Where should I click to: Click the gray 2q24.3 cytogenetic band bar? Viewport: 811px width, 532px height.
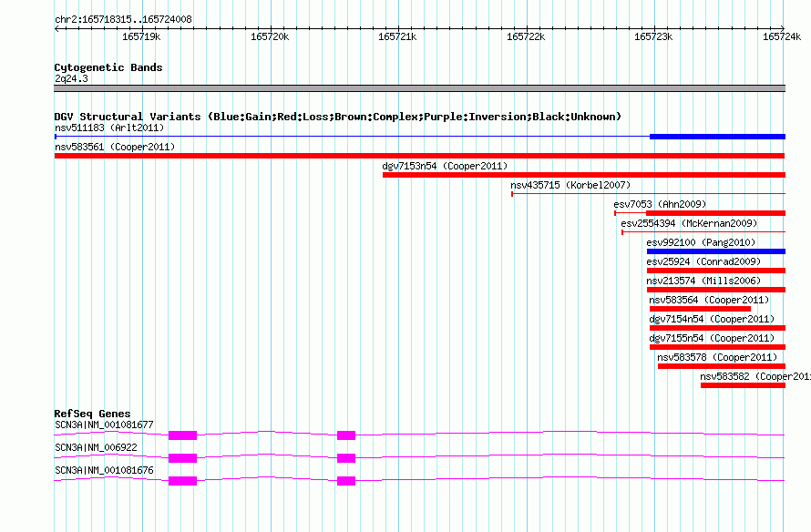click(x=419, y=88)
